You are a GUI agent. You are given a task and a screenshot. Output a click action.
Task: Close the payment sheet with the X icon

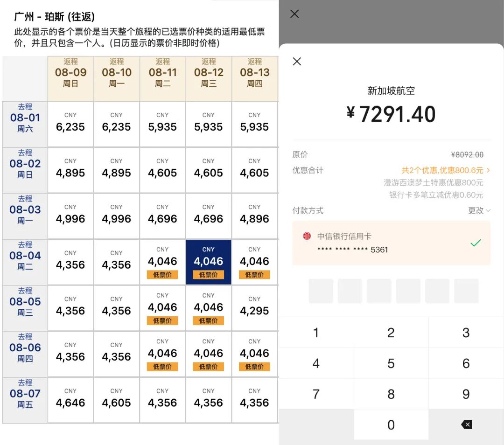click(x=297, y=62)
